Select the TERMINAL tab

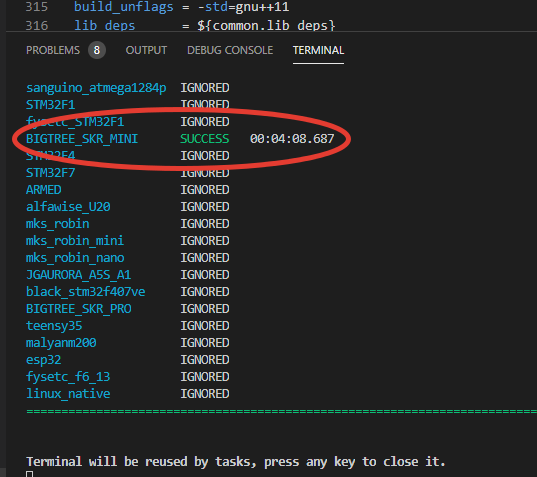[318, 50]
